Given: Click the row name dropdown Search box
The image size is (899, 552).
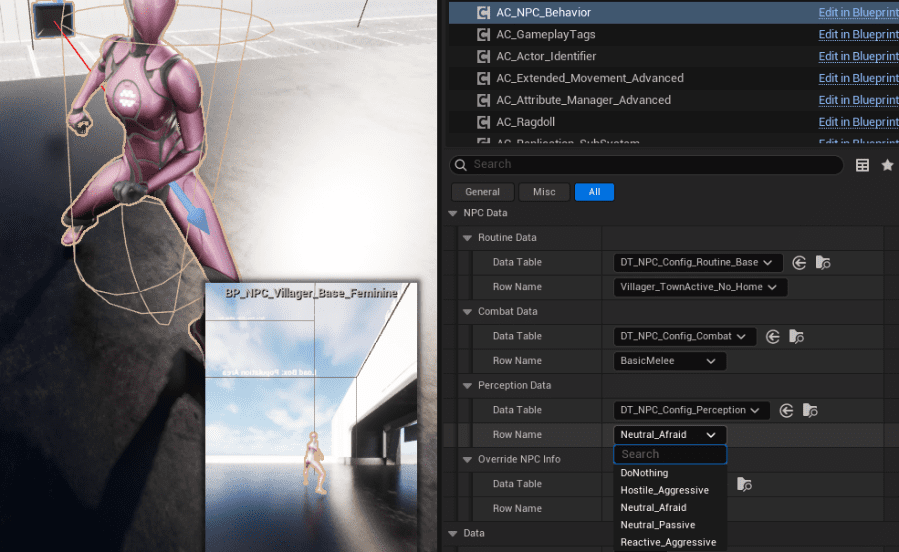Looking at the screenshot, I should point(670,455).
